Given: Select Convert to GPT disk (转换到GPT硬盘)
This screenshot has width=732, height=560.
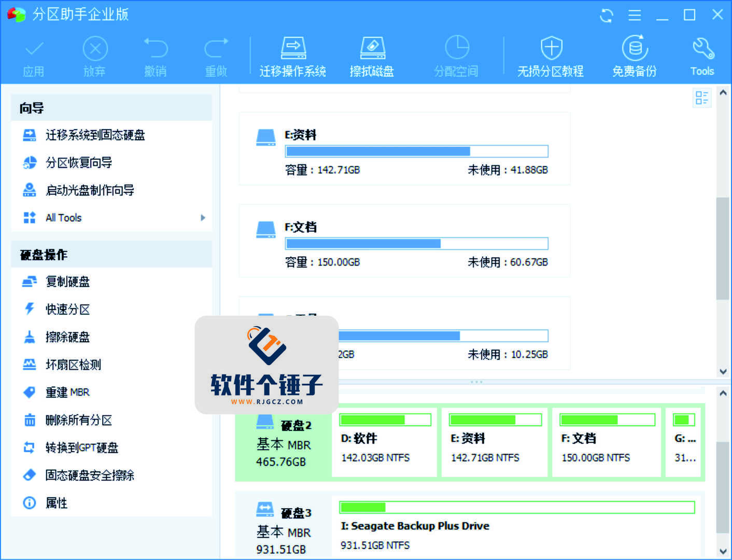Looking at the screenshot, I should (111, 447).
